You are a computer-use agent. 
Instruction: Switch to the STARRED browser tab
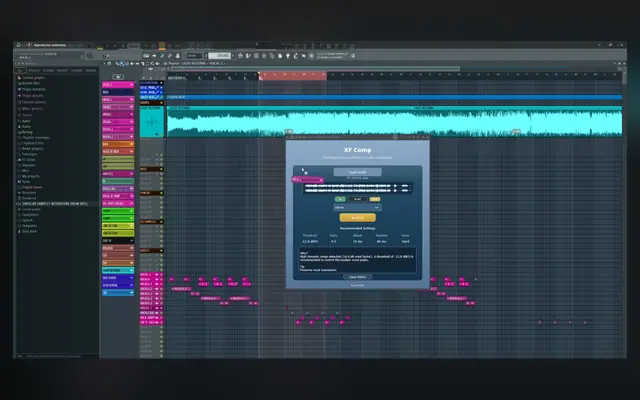click(77, 71)
